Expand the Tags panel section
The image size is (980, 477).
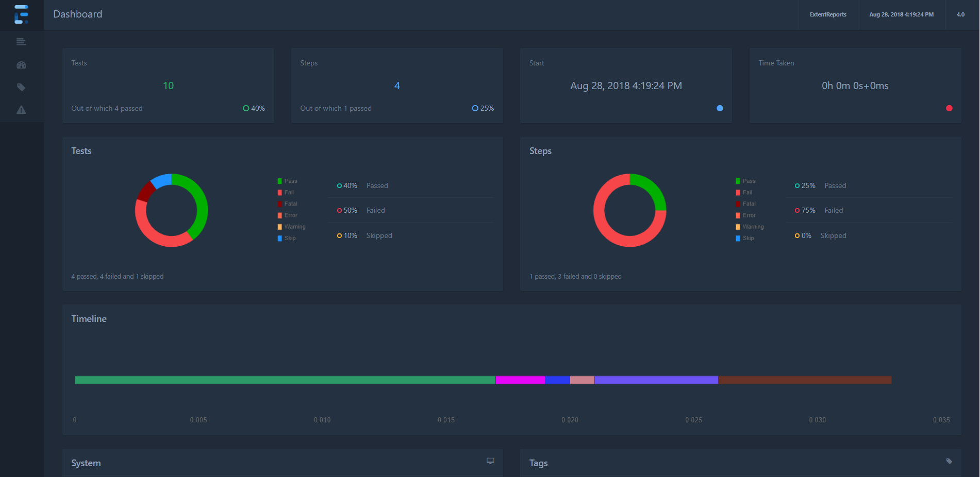[x=538, y=463]
